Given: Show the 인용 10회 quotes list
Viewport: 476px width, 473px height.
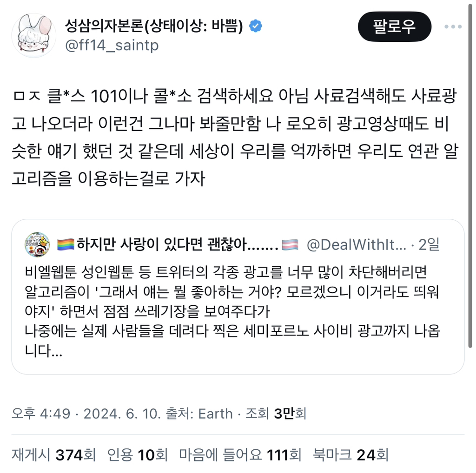Looking at the screenshot, I should pos(138,455).
